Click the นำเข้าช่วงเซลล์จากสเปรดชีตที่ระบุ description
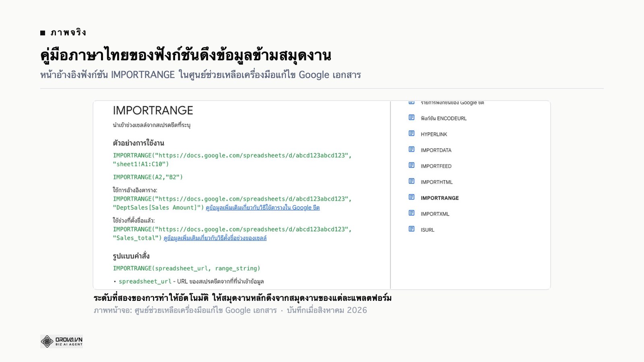 click(x=152, y=125)
